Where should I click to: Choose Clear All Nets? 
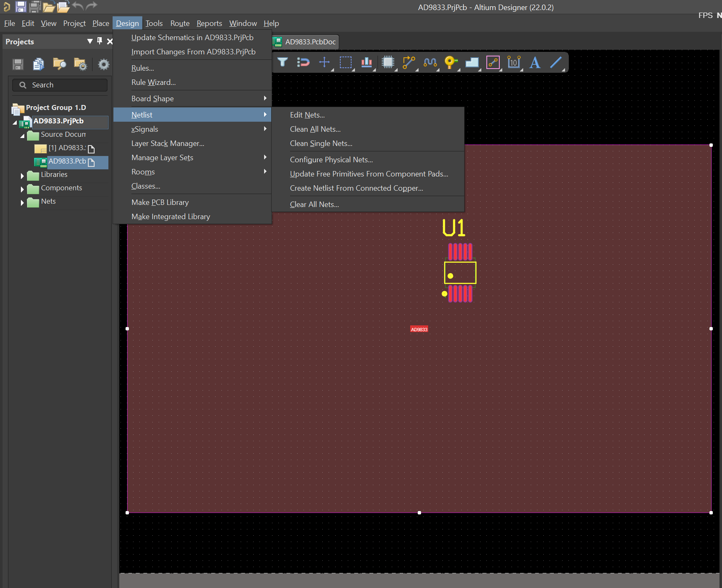(x=368, y=205)
